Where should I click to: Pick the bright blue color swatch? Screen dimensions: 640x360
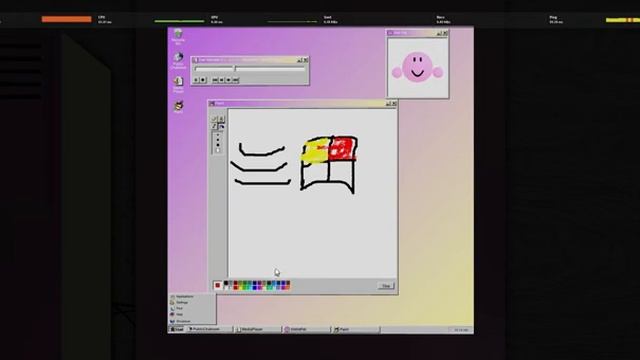coord(255,288)
